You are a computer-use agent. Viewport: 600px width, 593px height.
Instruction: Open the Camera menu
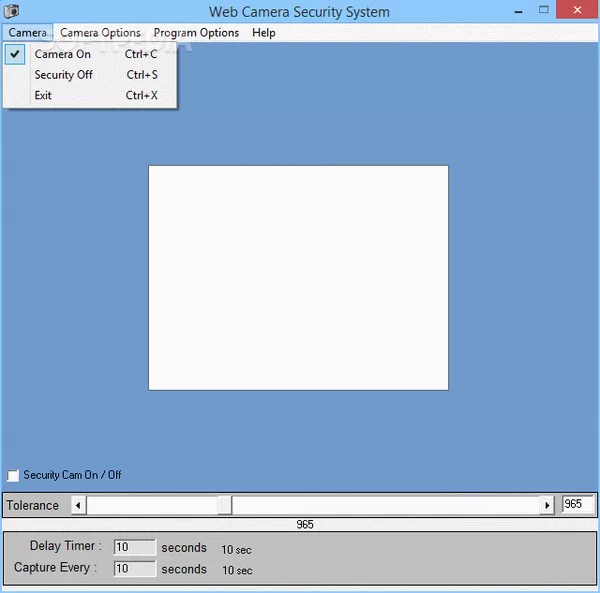point(27,33)
